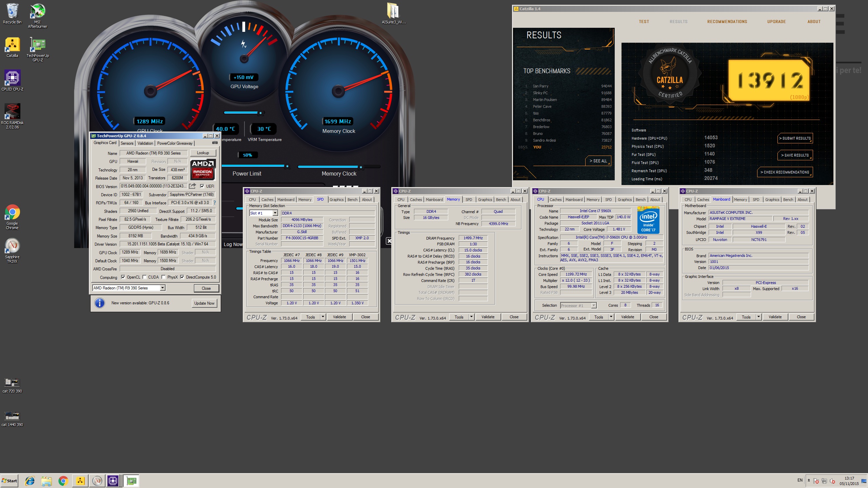Click Update Now in GPU-Z notification
Screen dimensions: 868x488
204,303
